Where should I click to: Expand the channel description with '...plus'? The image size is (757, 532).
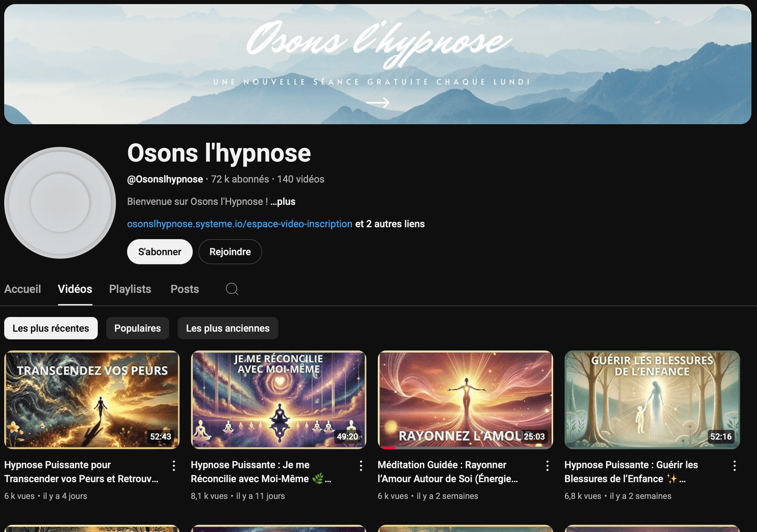click(283, 201)
